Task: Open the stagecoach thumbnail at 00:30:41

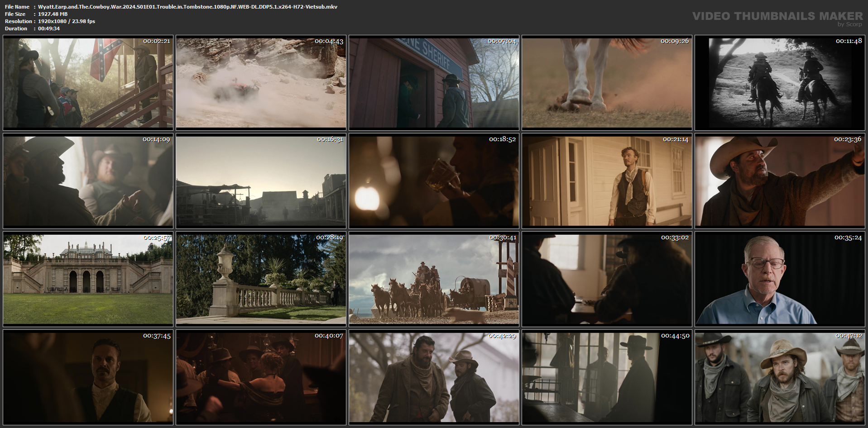Action: (434, 279)
